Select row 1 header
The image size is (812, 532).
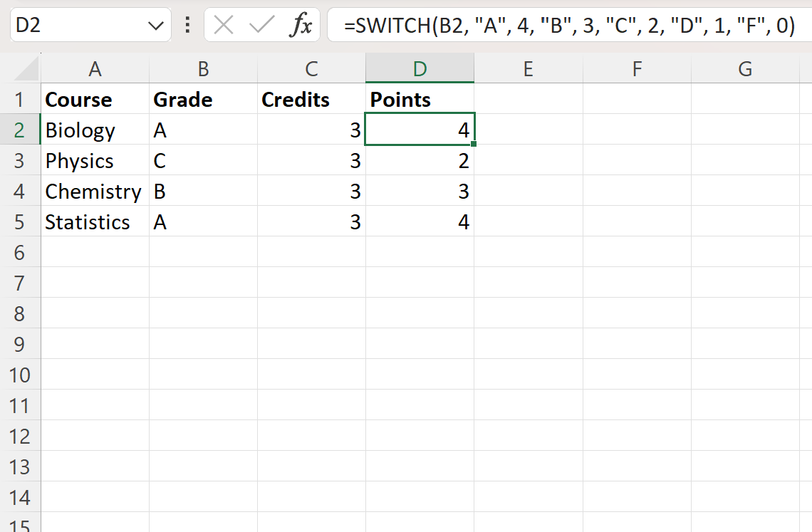20,99
